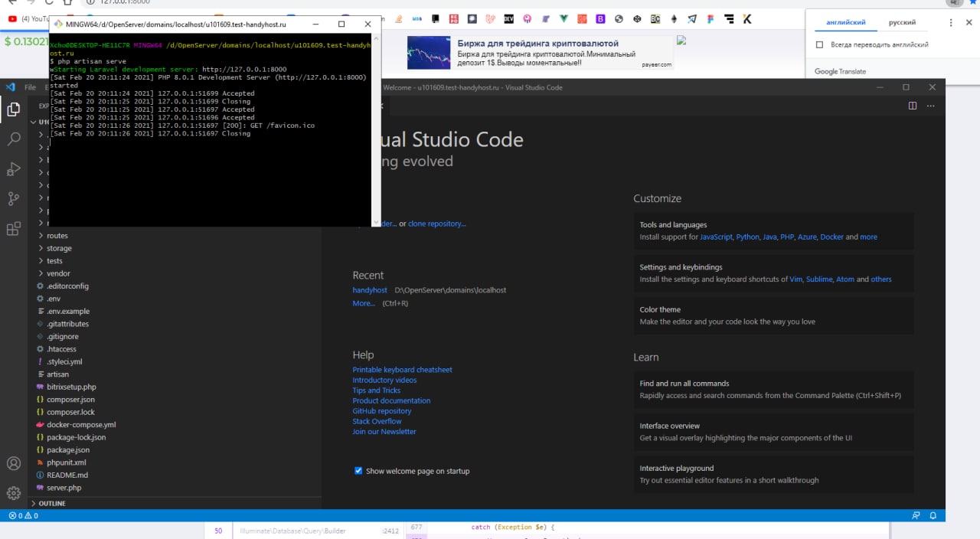980x539 pixels.
Task: Uncheck Show welcome page on startup
Action: coord(358,471)
